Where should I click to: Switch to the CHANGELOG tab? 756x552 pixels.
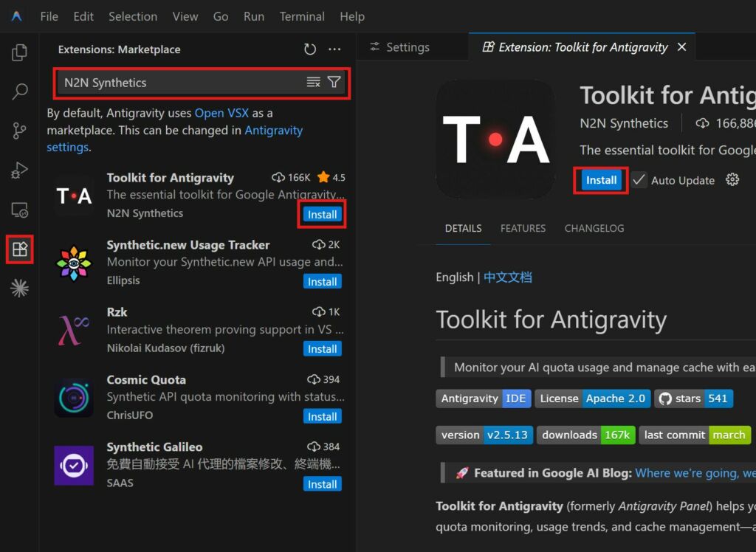coord(594,229)
